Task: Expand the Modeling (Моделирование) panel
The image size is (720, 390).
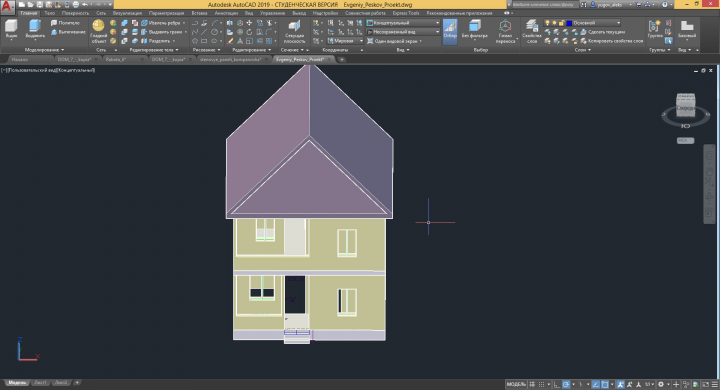Action: (45, 50)
